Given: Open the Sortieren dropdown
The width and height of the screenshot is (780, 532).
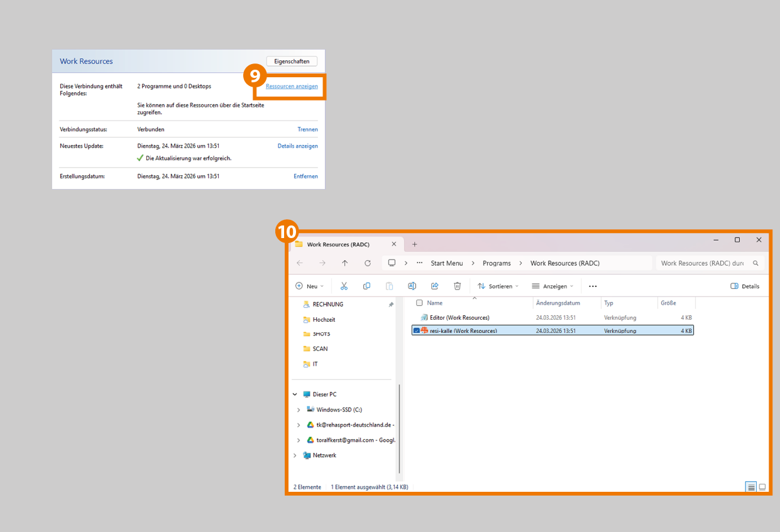Looking at the screenshot, I should pos(498,286).
